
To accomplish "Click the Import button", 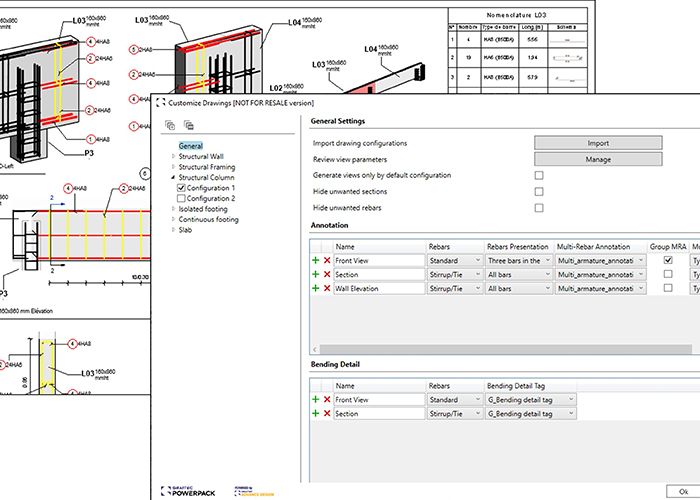I will pyautogui.click(x=598, y=143).
